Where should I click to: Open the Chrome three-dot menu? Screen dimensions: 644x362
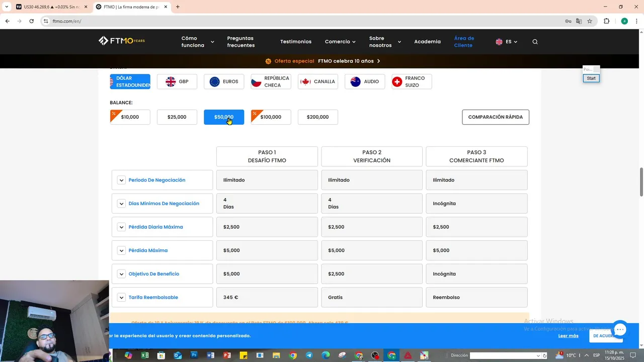tap(637, 21)
